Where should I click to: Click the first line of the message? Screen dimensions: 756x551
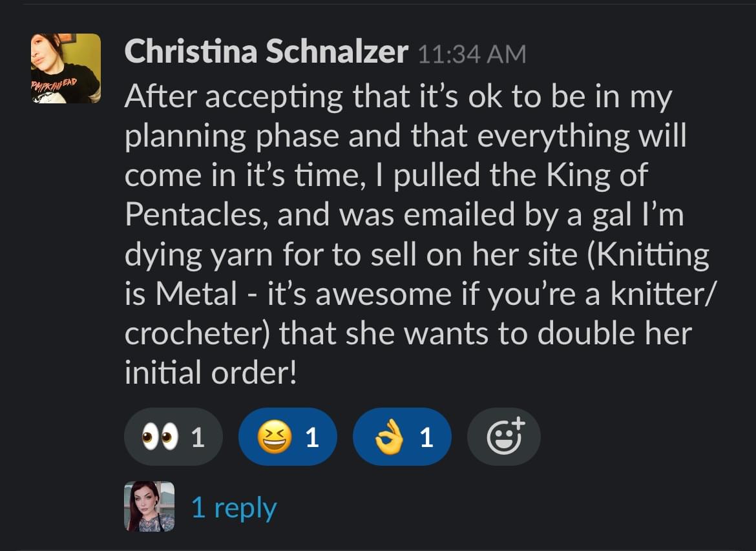tap(398, 96)
